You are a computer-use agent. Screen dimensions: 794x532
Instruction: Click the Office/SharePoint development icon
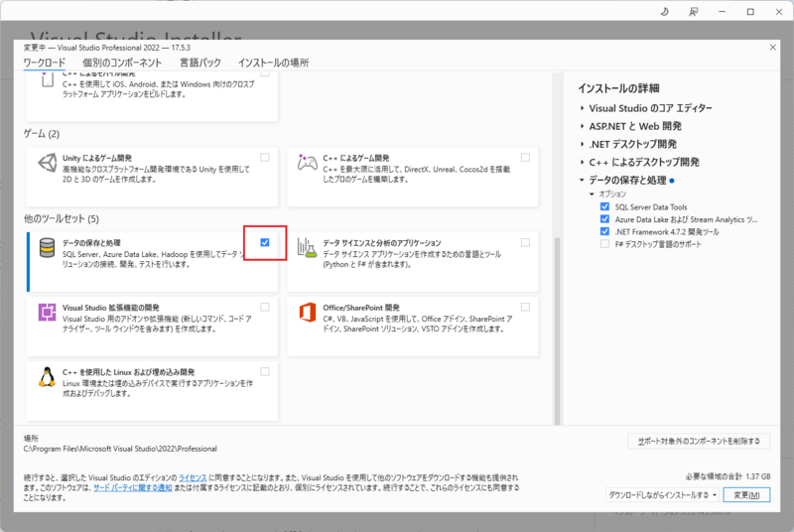pyautogui.click(x=308, y=312)
